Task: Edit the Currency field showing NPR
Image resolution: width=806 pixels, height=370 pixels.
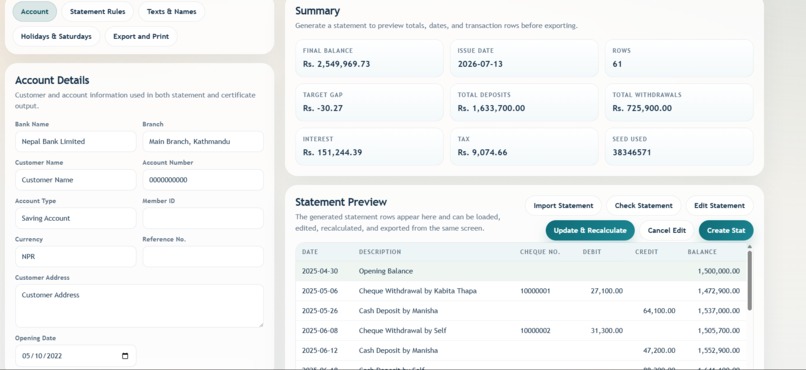Action: point(76,256)
